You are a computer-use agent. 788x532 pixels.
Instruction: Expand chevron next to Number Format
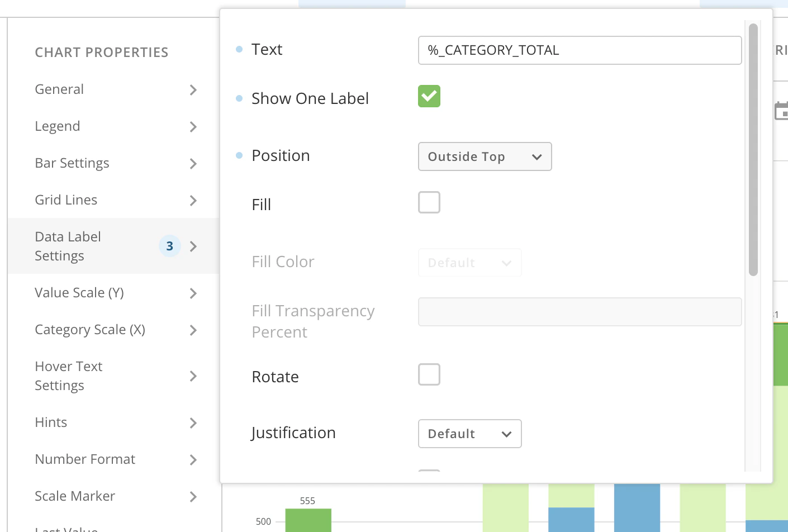pyautogui.click(x=193, y=460)
